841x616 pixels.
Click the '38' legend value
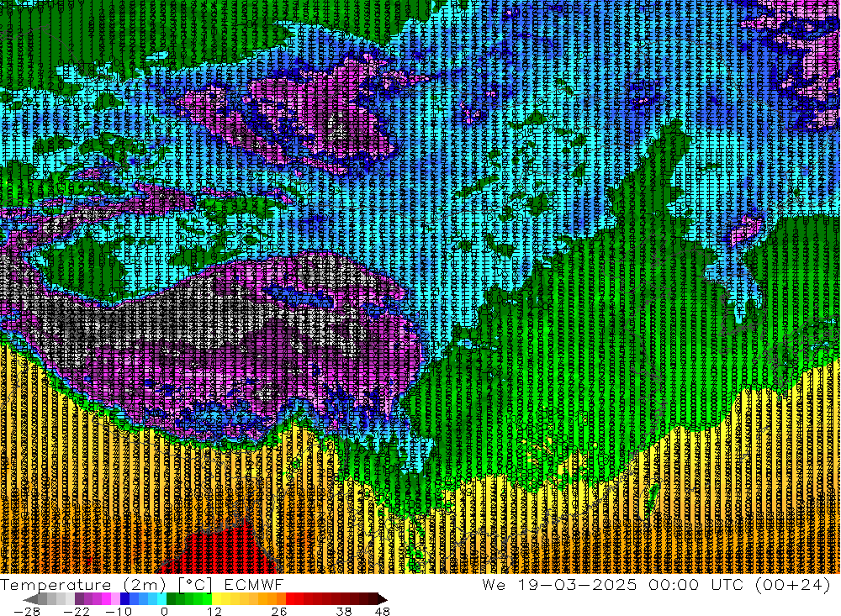pos(344,612)
